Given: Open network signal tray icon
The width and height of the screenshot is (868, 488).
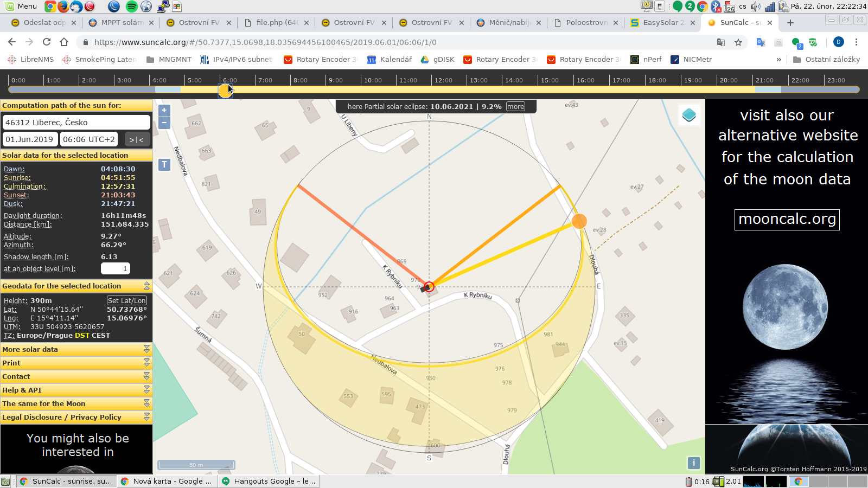Looking at the screenshot, I should tap(770, 7).
